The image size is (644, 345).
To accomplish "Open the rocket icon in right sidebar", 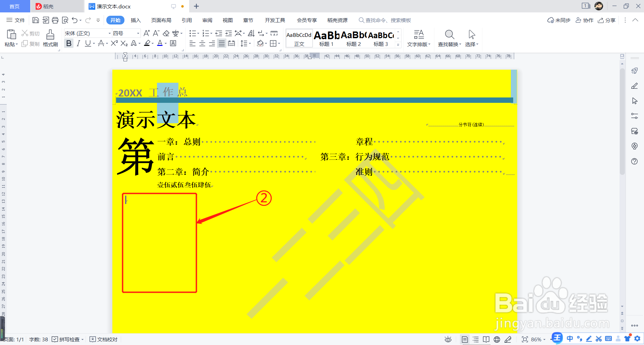I will click(634, 71).
